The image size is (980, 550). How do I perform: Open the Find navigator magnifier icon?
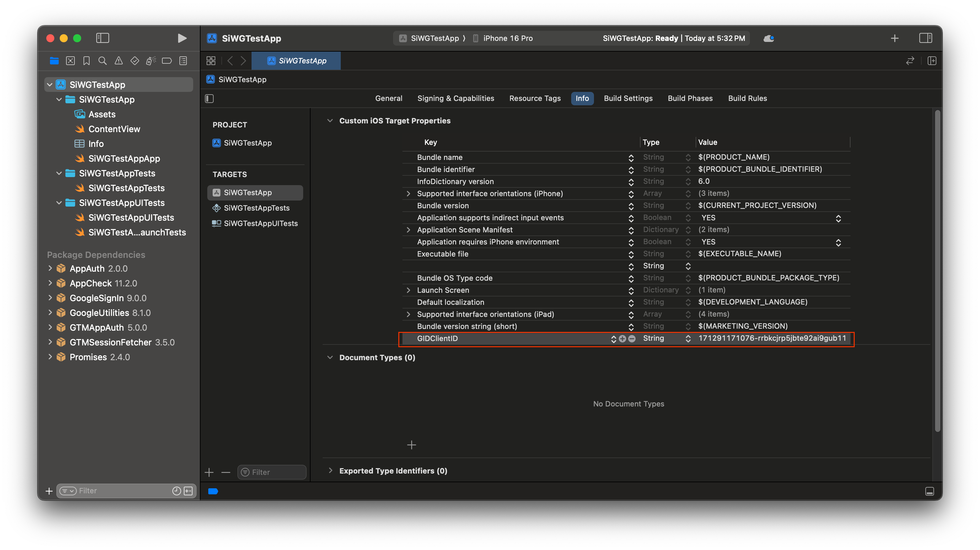pyautogui.click(x=102, y=61)
